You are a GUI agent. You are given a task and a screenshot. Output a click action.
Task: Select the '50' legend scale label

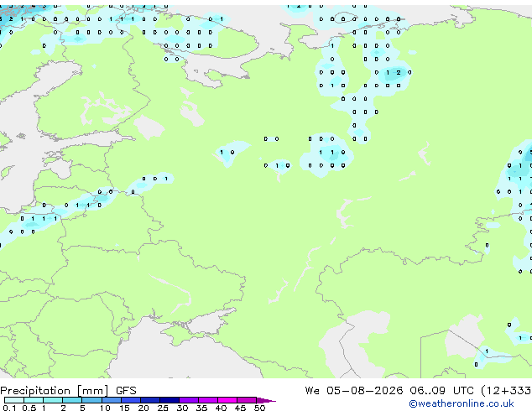(260, 408)
